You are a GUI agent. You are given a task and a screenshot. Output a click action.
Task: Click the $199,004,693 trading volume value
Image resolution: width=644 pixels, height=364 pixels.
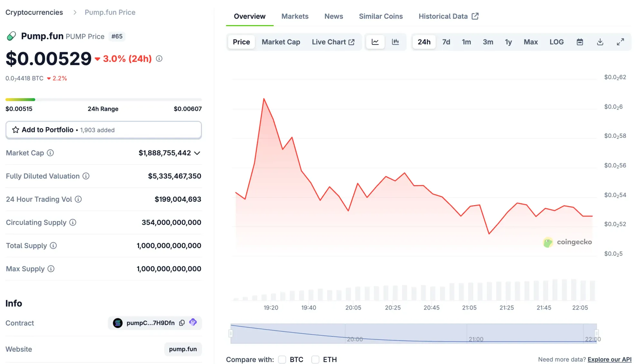(178, 199)
